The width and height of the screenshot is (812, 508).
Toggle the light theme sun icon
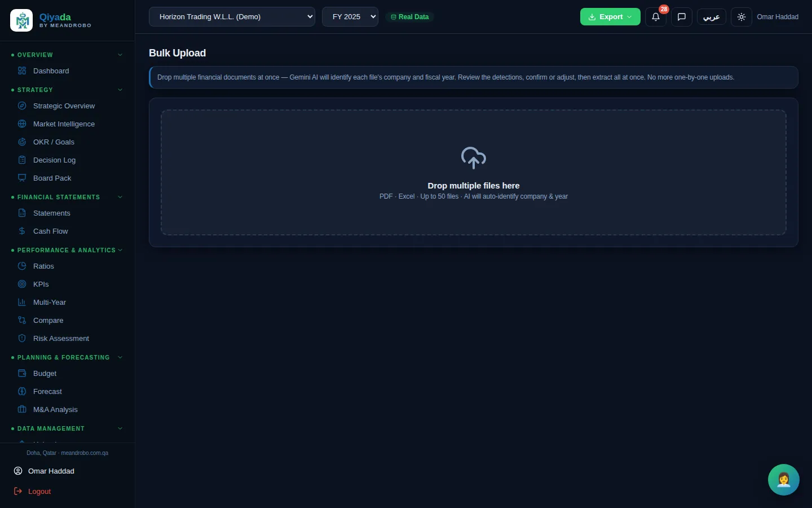pos(741,17)
